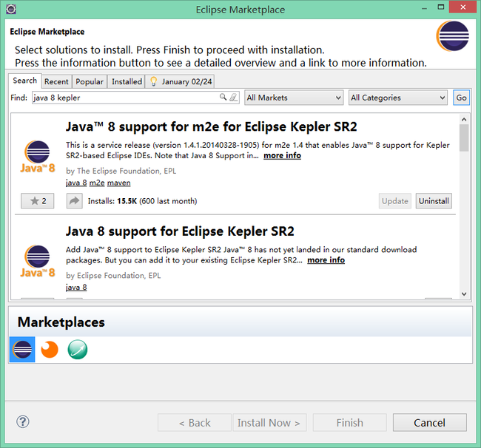
Task: Click the maven tag link
Action: tap(119, 183)
